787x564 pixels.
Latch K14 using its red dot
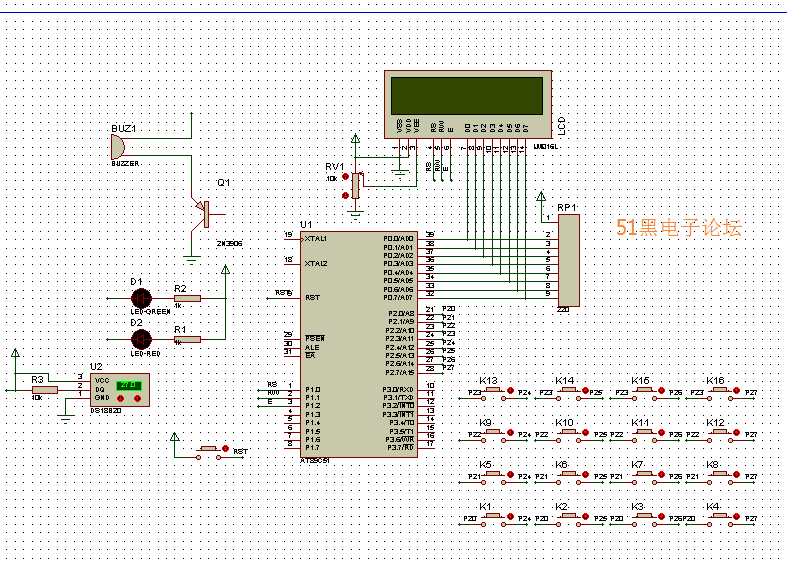click(x=586, y=390)
